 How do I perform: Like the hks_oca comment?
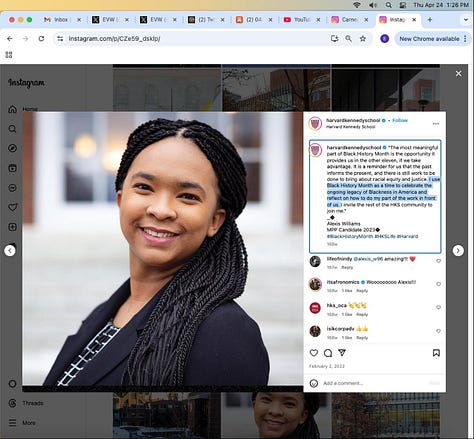coord(438,307)
